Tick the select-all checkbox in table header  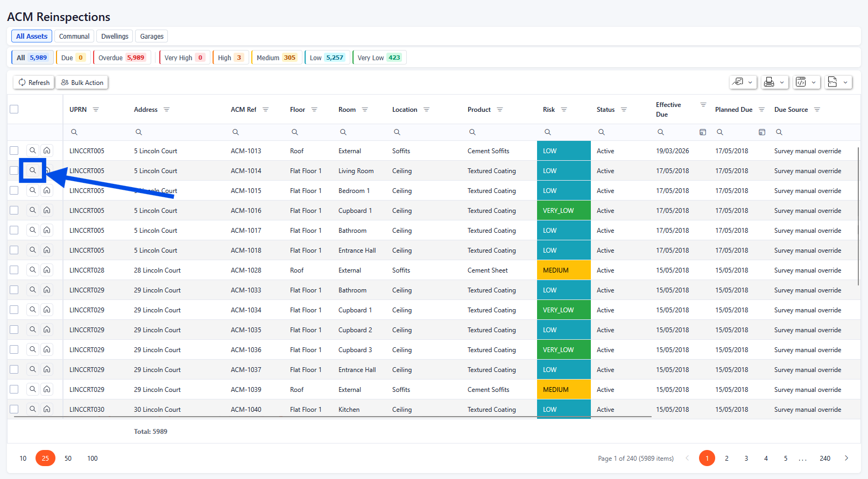(14, 109)
